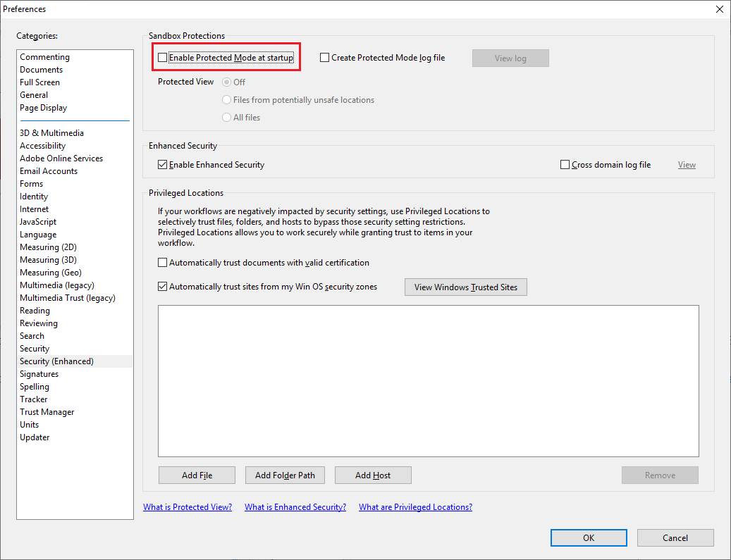This screenshot has height=560, width=731.
Task: Click the View log button
Action: (x=510, y=58)
